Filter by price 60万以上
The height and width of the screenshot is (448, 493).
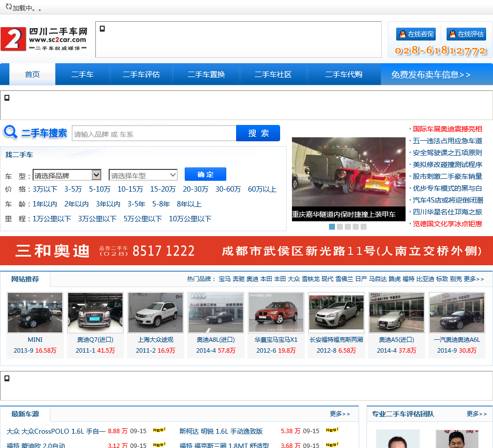tap(262, 189)
